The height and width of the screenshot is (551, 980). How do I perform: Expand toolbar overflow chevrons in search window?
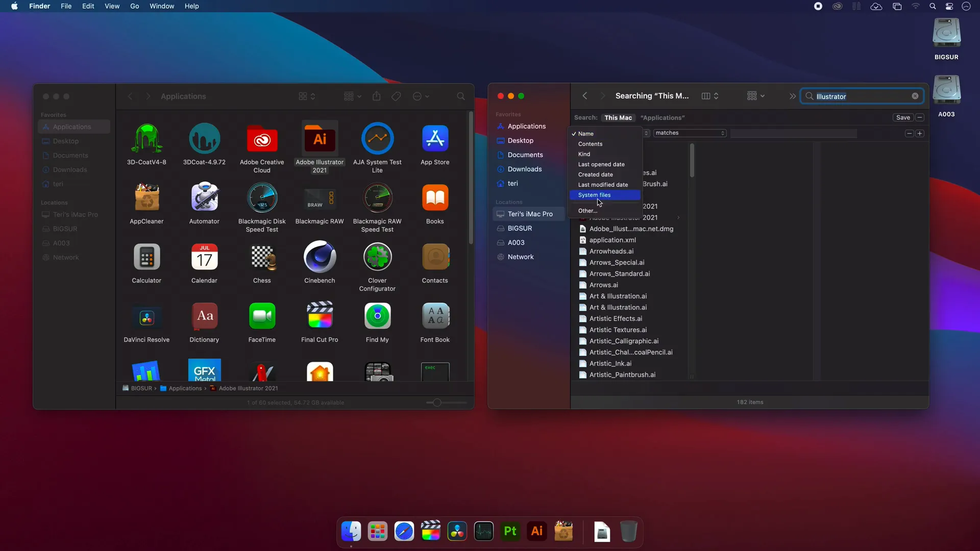(x=792, y=96)
